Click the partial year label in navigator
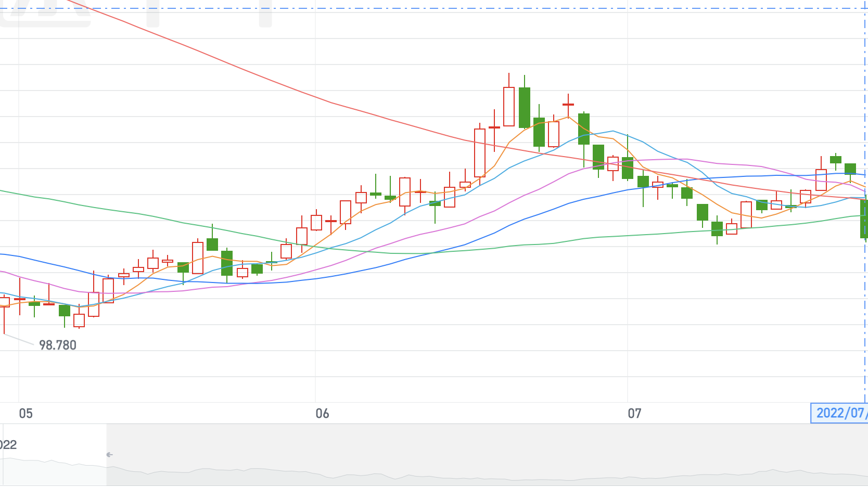The width and height of the screenshot is (868, 488). coord(8,445)
